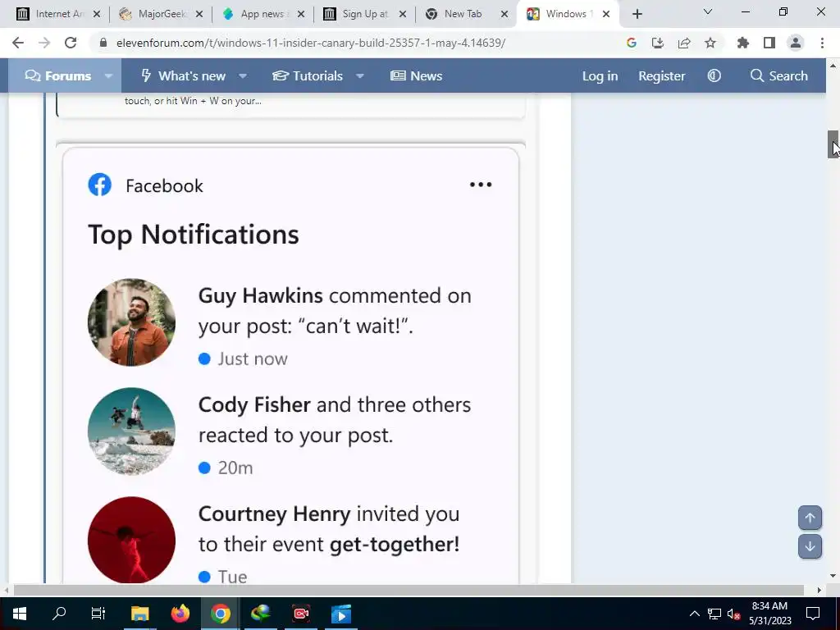Switch to the MajorGeeks tab
The image size is (840, 630).
(x=162, y=14)
